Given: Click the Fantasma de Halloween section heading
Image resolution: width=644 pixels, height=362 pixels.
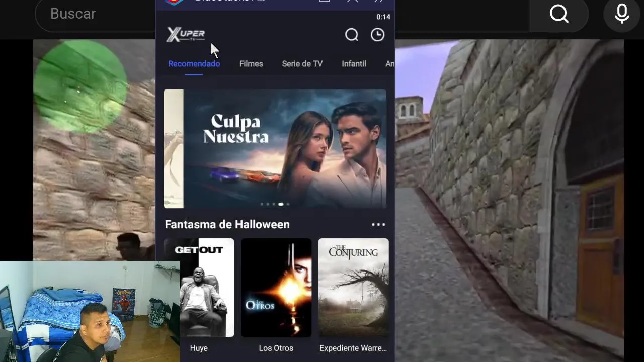Looking at the screenshot, I should click(227, 224).
